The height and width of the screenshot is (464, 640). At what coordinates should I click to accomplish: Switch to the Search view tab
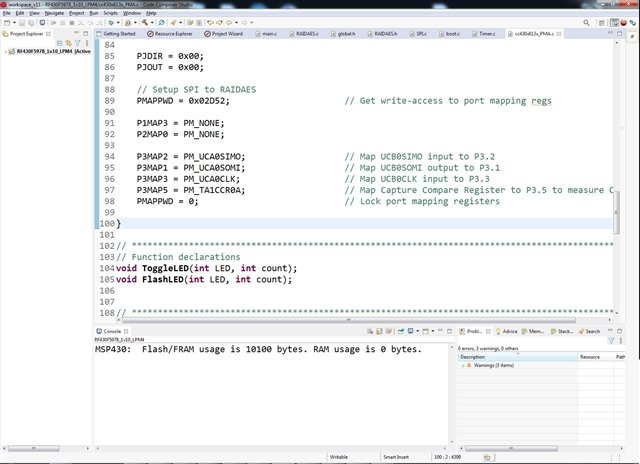click(592, 331)
